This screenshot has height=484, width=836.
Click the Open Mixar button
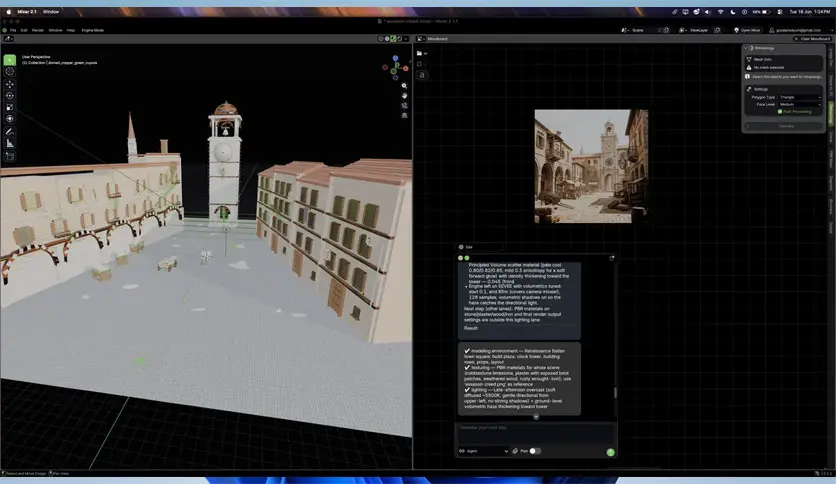tap(747, 30)
